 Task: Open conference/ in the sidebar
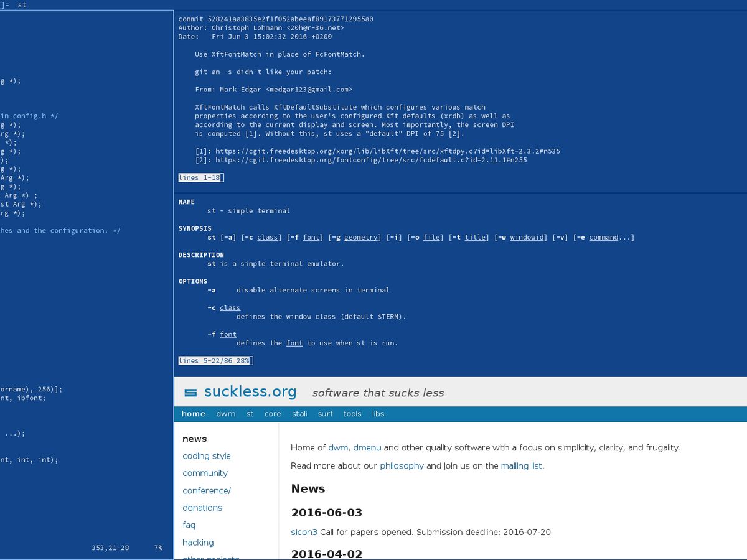click(x=207, y=491)
